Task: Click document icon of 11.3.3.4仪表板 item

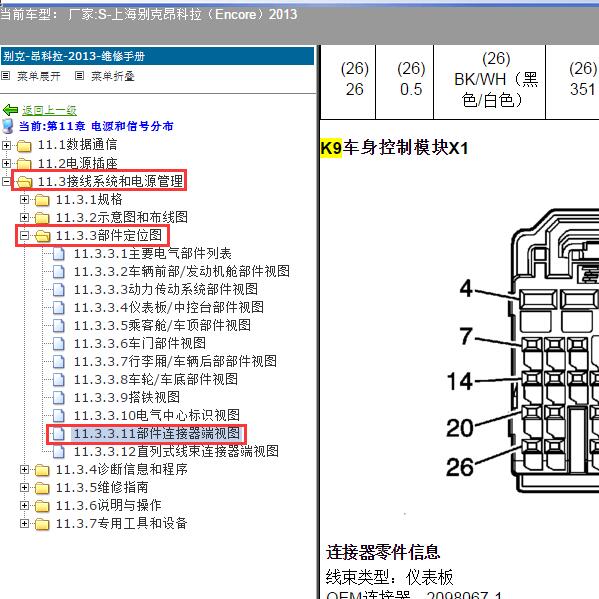Action: (58, 308)
